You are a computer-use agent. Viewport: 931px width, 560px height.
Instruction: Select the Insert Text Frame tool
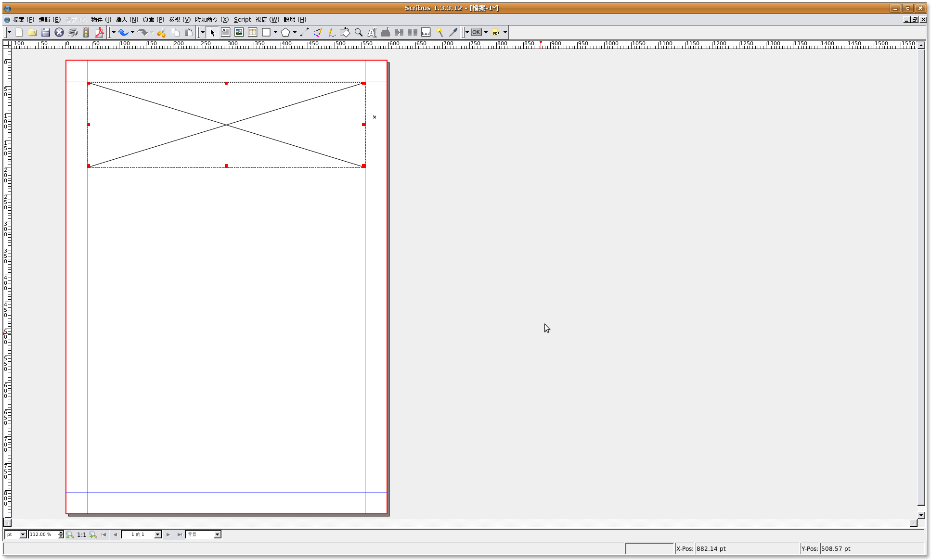(225, 32)
